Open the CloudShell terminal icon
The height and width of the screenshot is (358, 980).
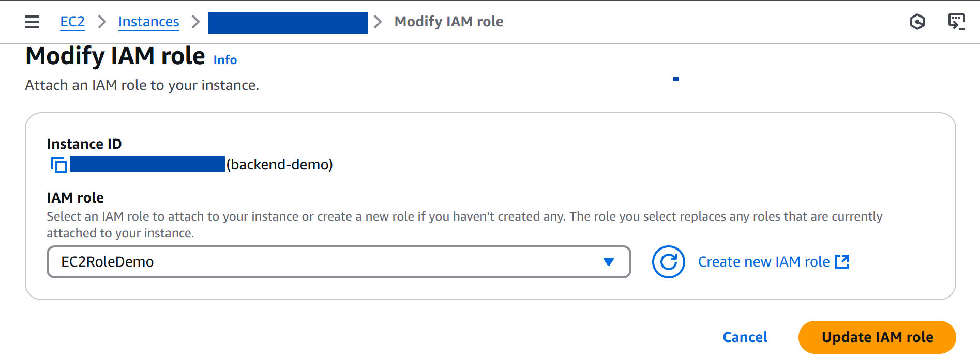click(956, 22)
